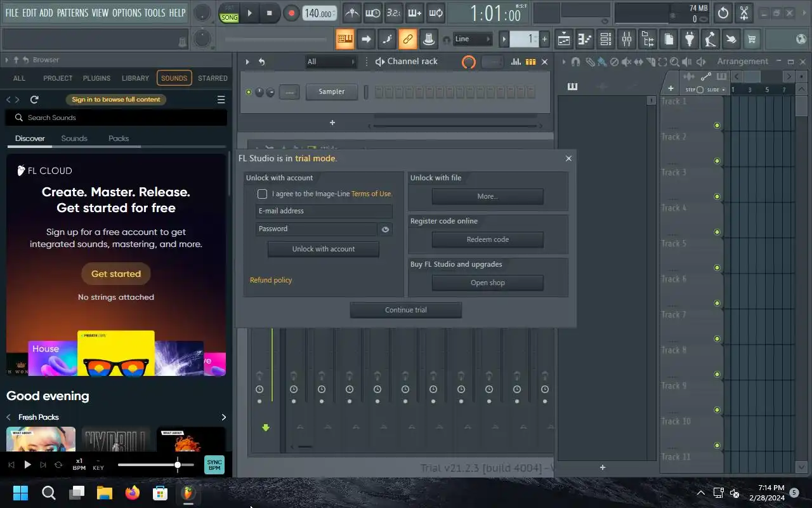
Task: Toggle the orange link-chain icon in the toolbar
Action: [408, 39]
